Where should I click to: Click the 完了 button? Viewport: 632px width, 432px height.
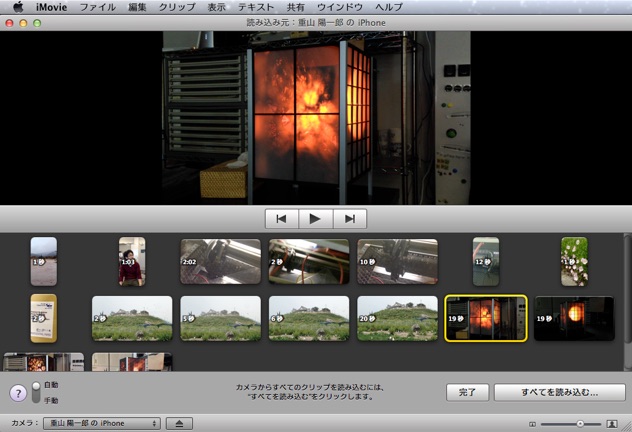(466, 393)
